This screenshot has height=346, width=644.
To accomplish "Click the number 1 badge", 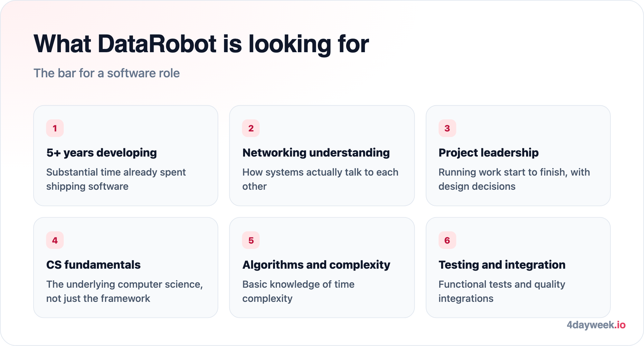I will click(55, 128).
